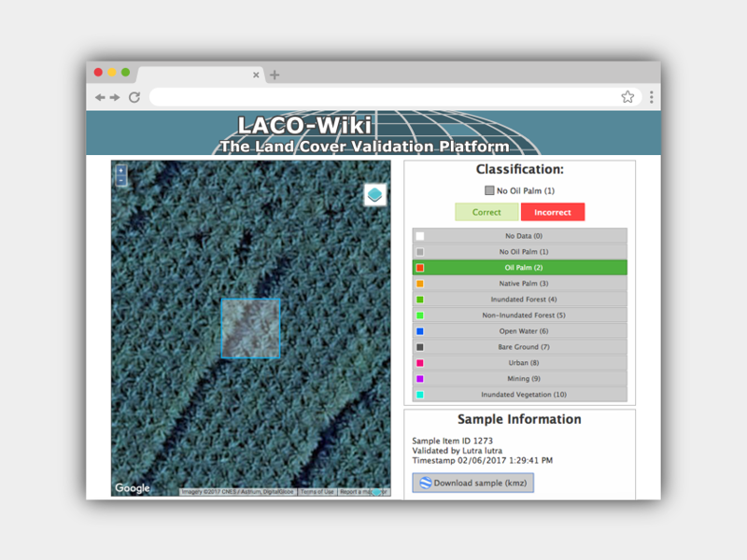Viewport: 747px width, 560px height.
Task: Click the red Oil Palm color swatch
Action: click(x=419, y=268)
